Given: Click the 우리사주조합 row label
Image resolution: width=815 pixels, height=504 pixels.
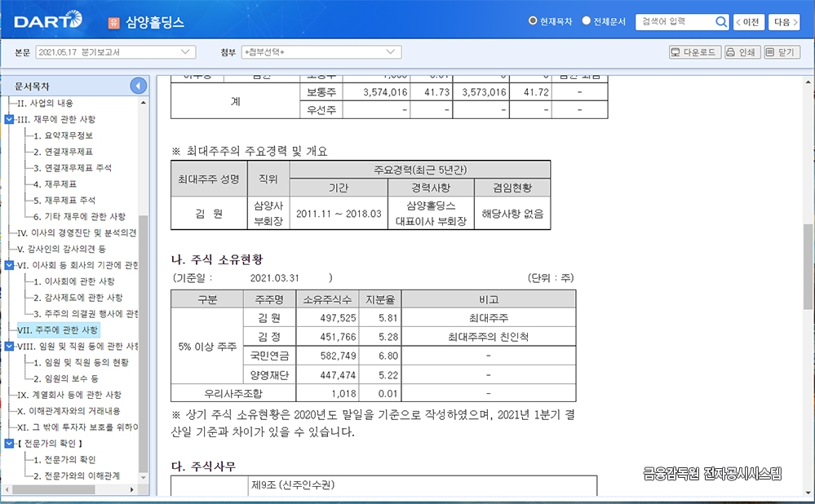Looking at the screenshot, I should pyautogui.click(x=233, y=393).
